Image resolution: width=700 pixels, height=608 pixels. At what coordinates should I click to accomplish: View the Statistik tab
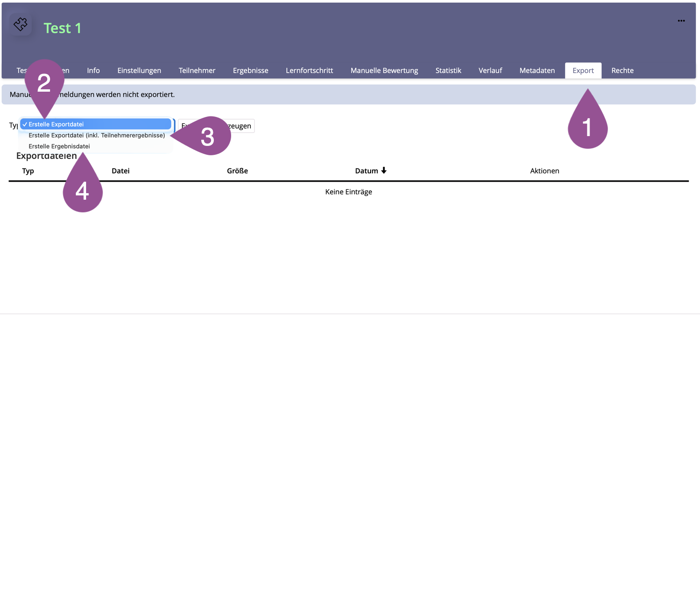pos(448,71)
